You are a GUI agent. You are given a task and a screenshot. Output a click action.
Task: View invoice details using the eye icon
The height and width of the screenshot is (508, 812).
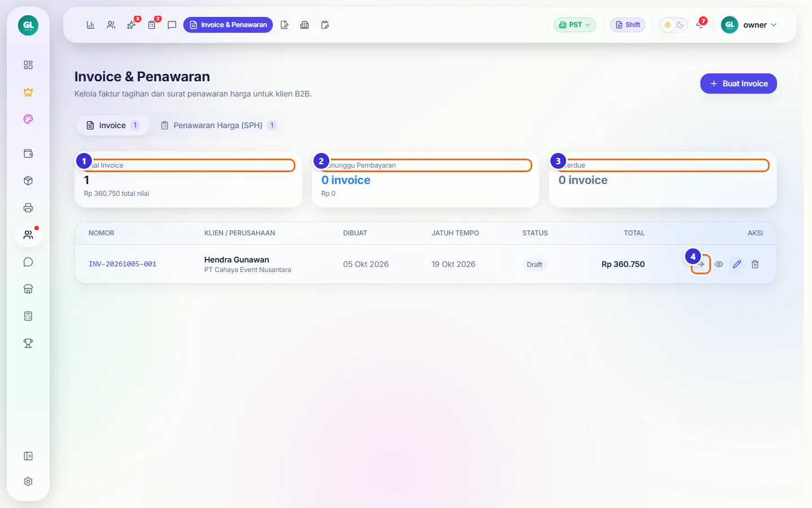(719, 264)
